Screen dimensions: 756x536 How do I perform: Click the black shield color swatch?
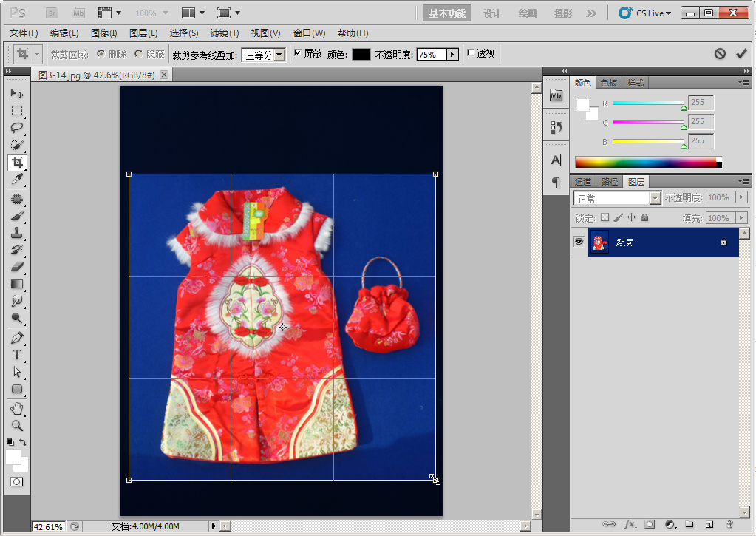(x=361, y=55)
